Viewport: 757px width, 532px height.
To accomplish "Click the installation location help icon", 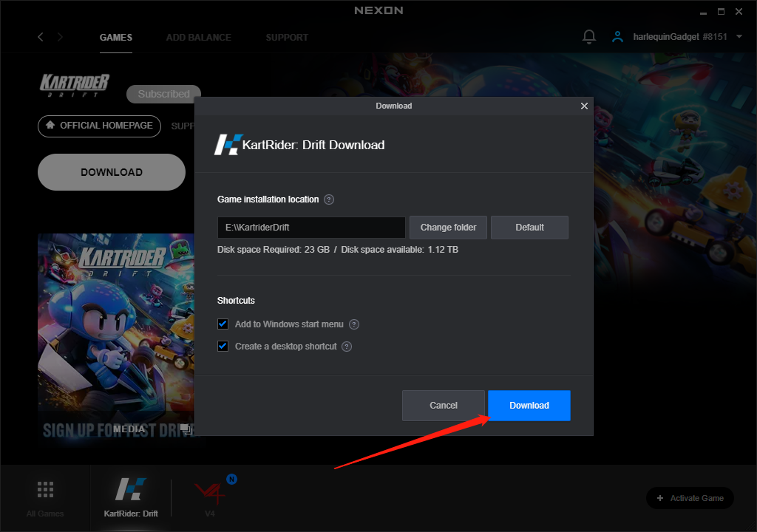I will point(329,199).
